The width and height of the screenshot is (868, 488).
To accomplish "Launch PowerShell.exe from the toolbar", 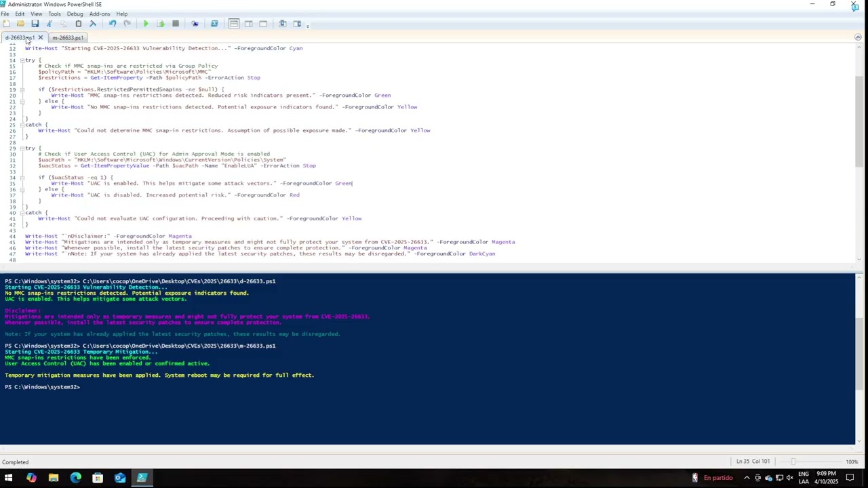I will pyautogui.click(x=214, y=24).
